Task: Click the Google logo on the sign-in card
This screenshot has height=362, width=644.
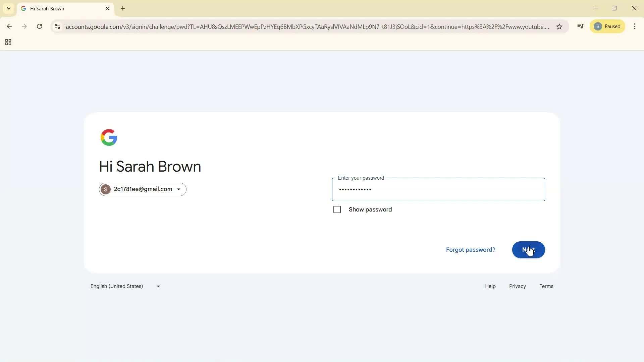Action: click(x=109, y=137)
